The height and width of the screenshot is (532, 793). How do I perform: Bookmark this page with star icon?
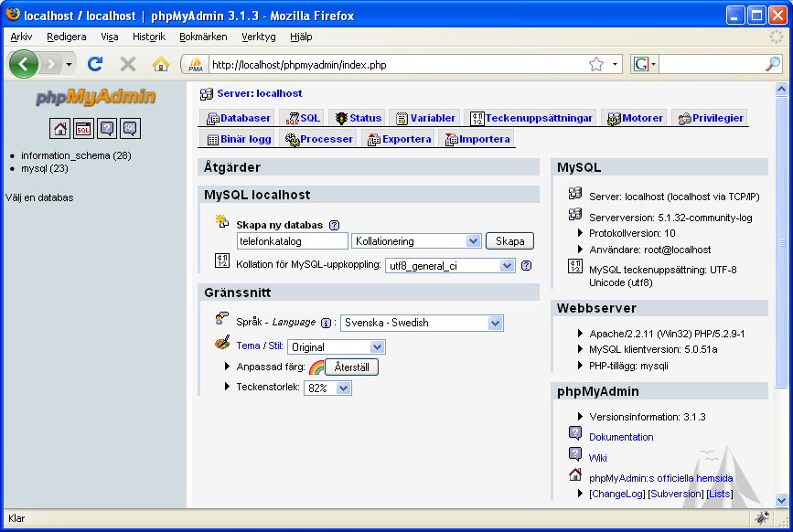(596, 64)
